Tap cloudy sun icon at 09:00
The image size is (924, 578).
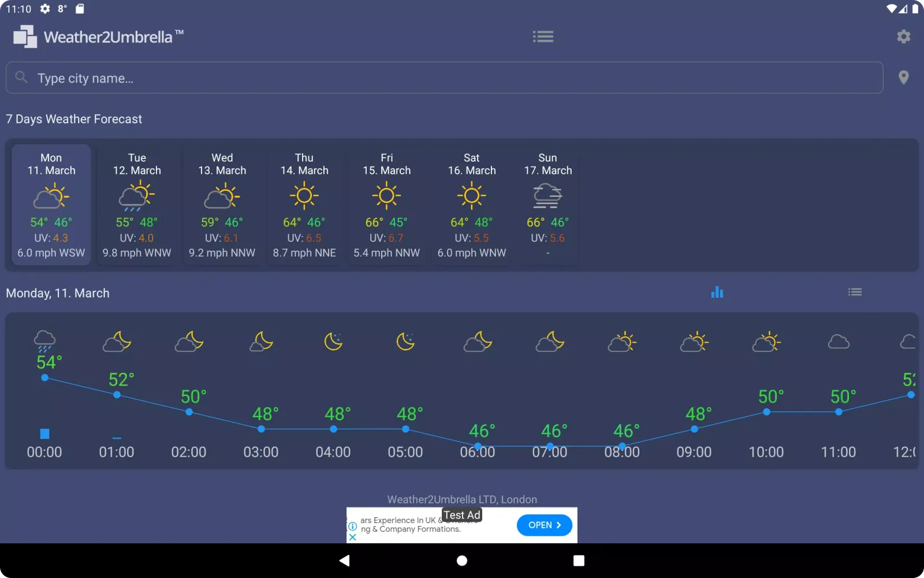[x=694, y=342]
